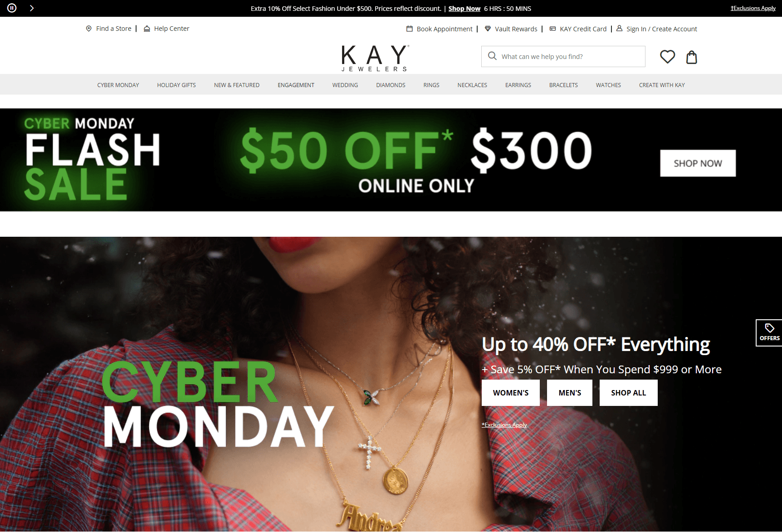The height and width of the screenshot is (532, 782).
Task: Open the Offers tag panel
Action: pos(769,333)
